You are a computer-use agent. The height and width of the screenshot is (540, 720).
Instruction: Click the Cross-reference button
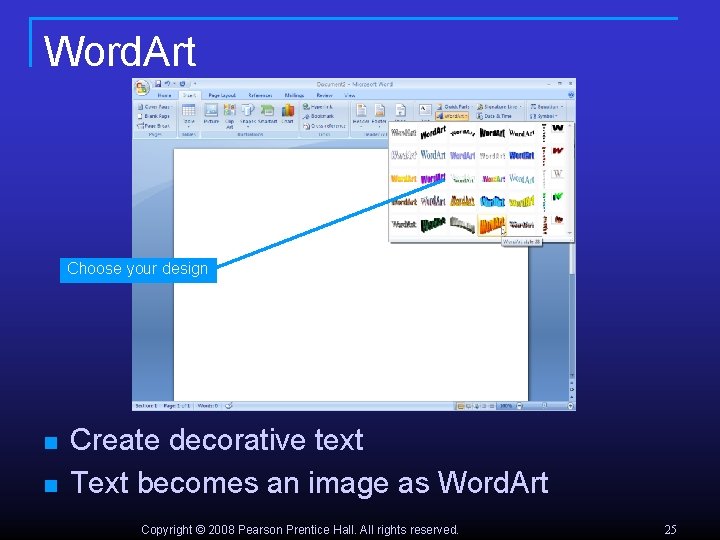tap(324, 126)
